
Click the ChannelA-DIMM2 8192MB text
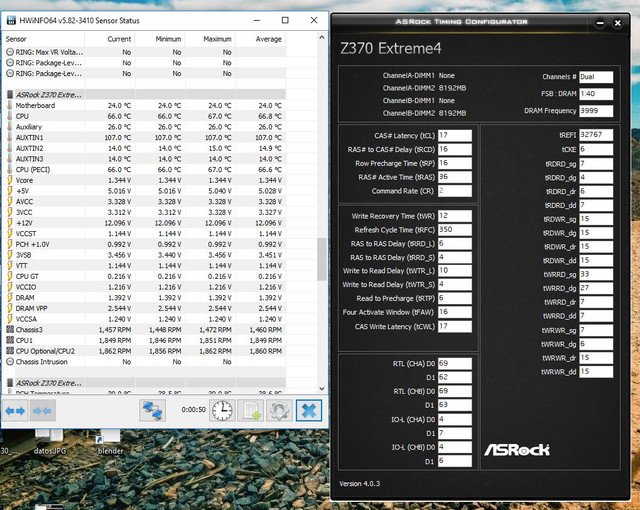click(x=424, y=88)
